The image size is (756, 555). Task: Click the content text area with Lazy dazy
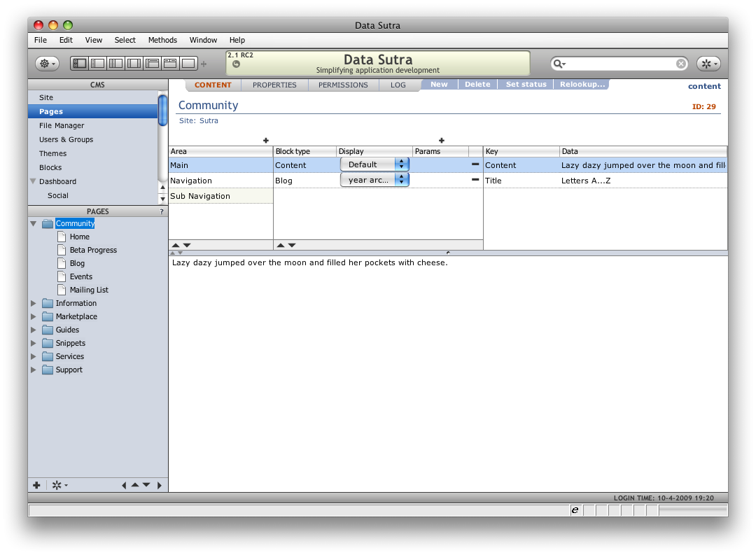click(448, 374)
